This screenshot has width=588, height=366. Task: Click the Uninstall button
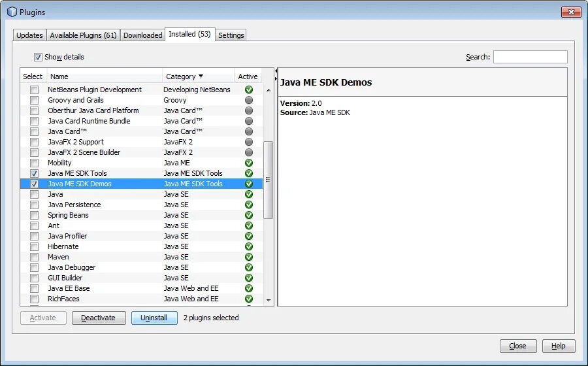click(x=154, y=318)
